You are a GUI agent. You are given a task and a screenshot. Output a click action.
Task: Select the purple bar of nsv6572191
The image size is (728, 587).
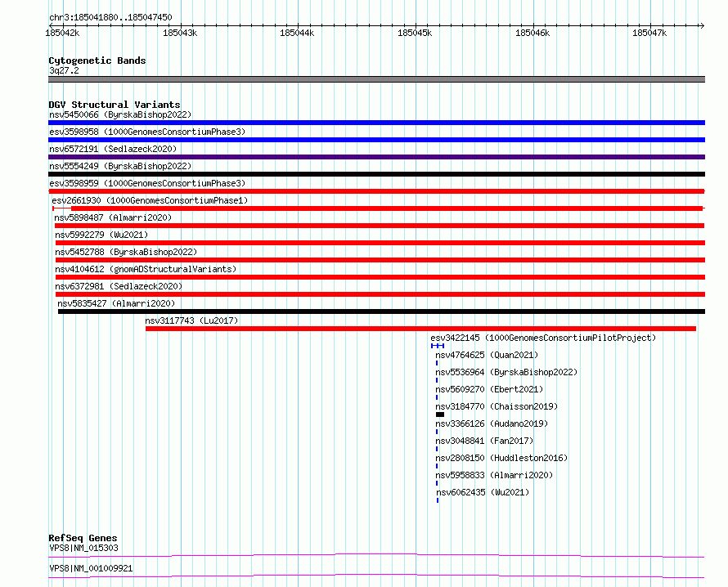point(376,157)
